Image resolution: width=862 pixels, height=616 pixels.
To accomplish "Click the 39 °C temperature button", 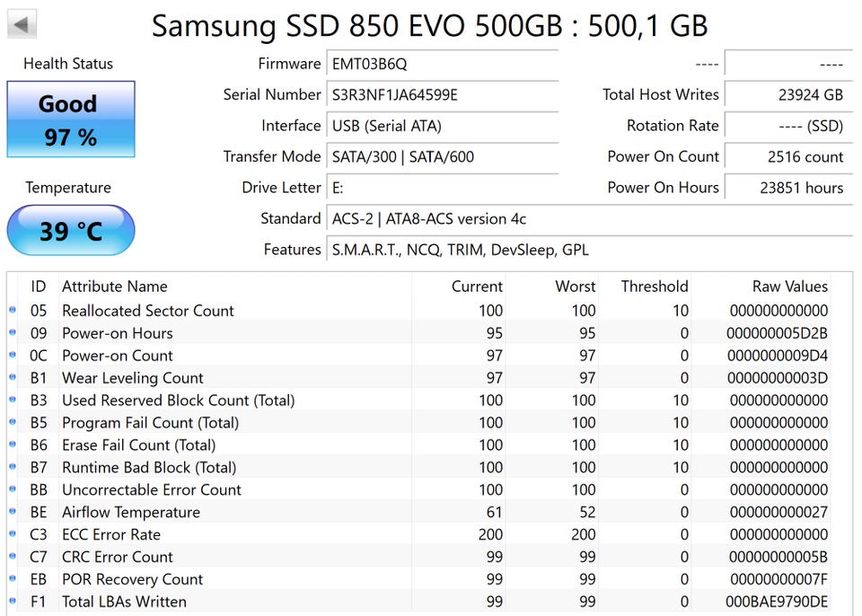I will (x=71, y=231).
